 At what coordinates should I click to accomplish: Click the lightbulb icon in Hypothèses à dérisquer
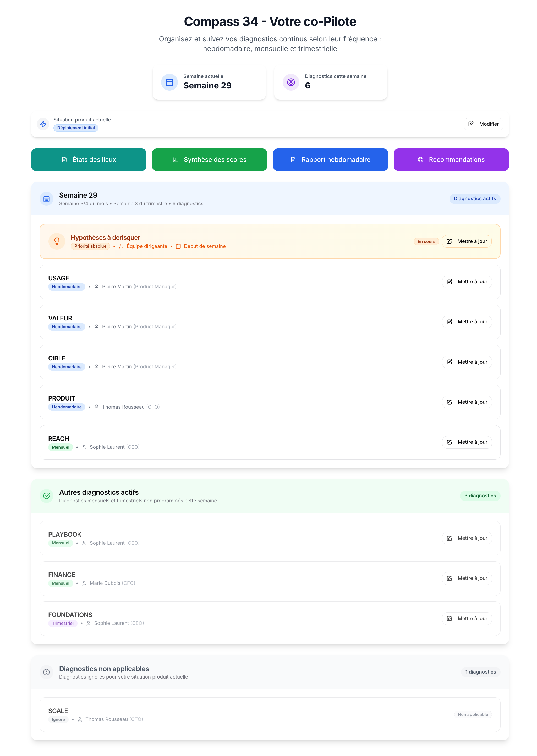pos(57,241)
